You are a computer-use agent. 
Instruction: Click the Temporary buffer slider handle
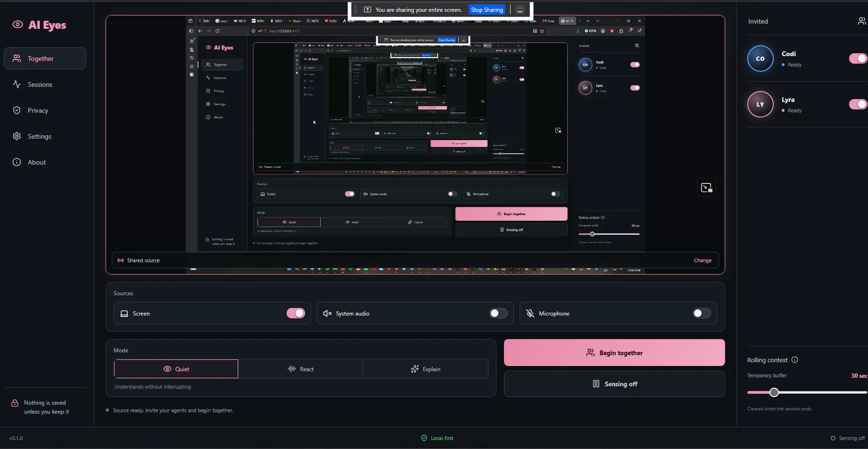[x=774, y=392]
